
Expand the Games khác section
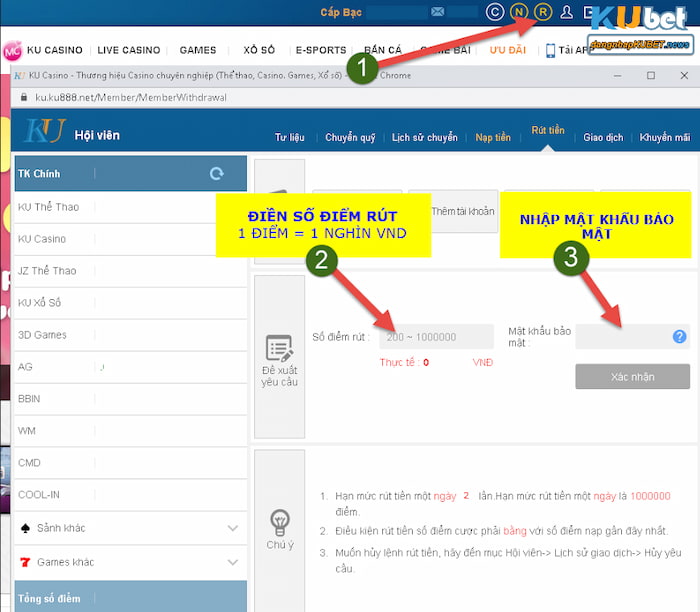233,562
